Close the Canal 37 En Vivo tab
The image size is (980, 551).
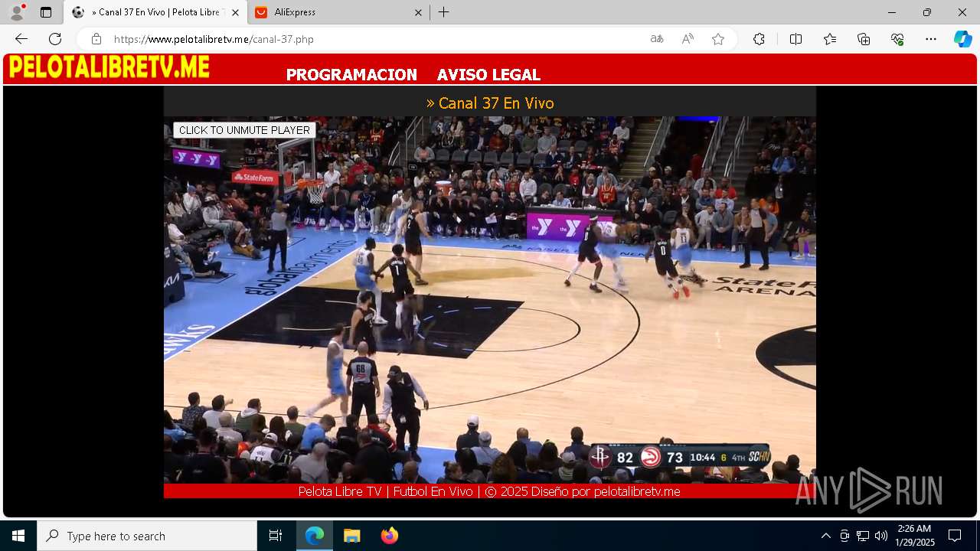(235, 12)
